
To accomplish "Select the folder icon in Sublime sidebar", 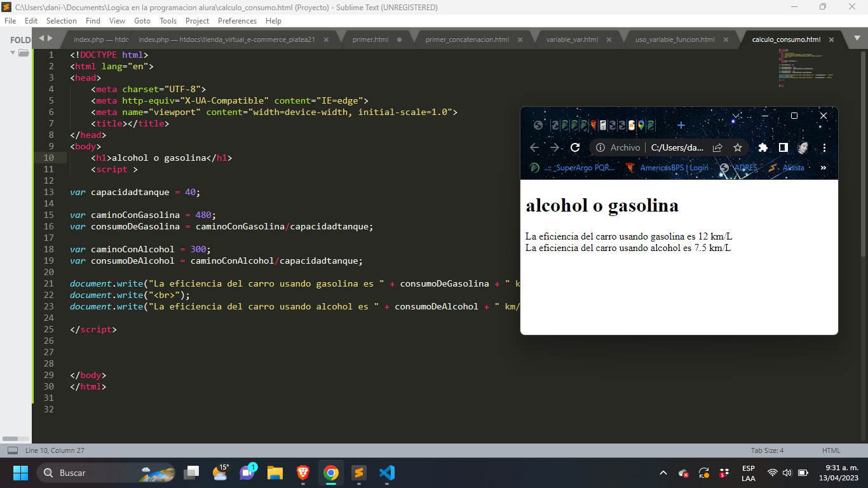I will [x=24, y=53].
